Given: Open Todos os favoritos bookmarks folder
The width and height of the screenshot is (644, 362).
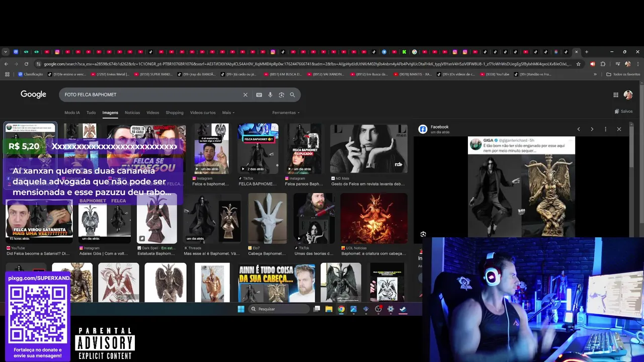Looking at the screenshot, I should point(623,74).
